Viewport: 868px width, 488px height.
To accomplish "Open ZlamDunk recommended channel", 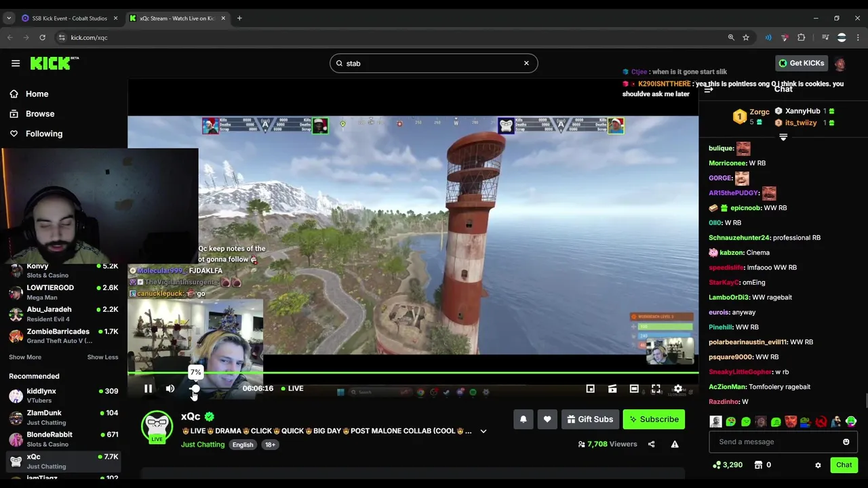I will pyautogui.click(x=64, y=418).
